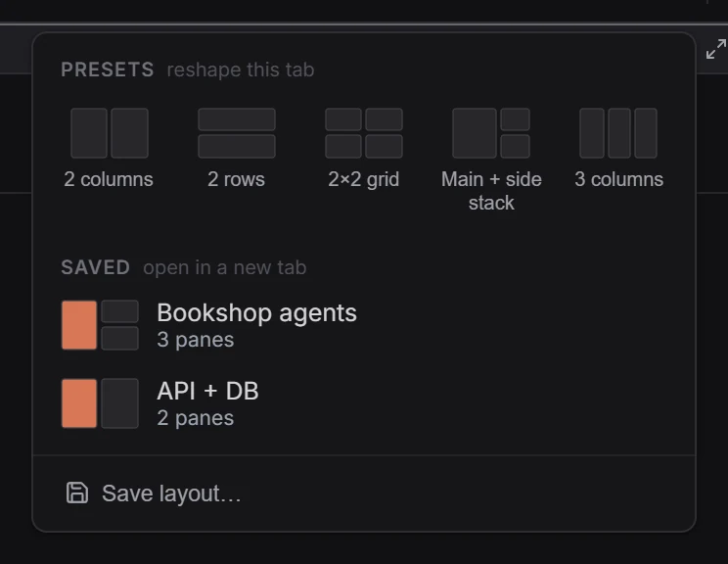
Task: Select the Main + side stack preset
Action: pos(491,160)
